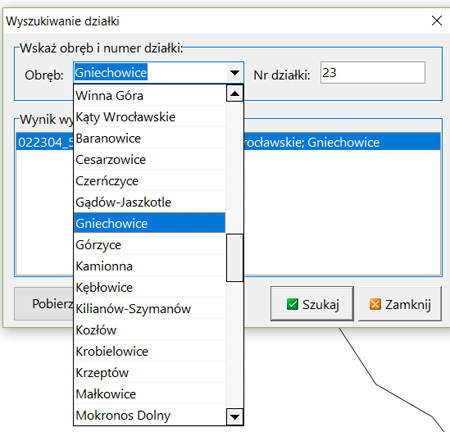The image size is (450, 432).
Task: Select Baranowice from the dropdown
Action: coord(150,138)
